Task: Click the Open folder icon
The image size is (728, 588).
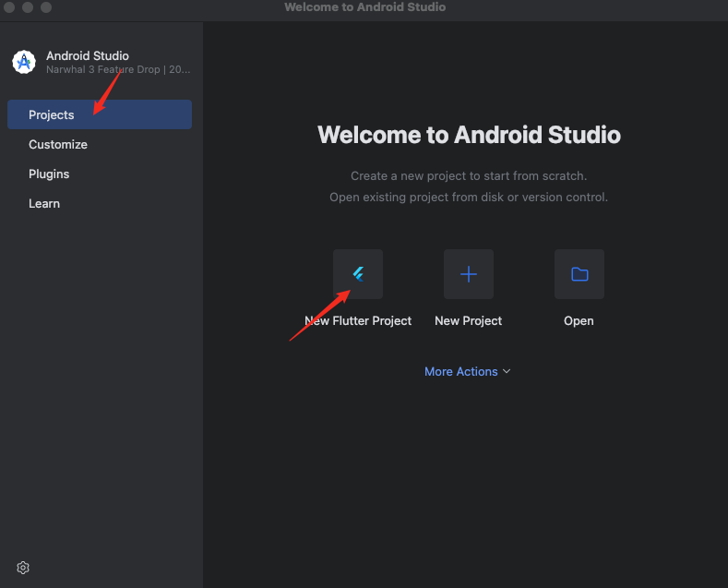Action: point(579,274)
